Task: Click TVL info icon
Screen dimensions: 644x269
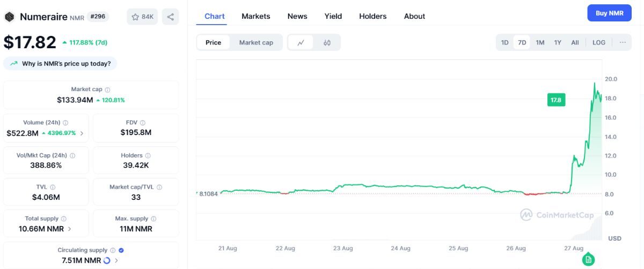Action: (53, 187)
